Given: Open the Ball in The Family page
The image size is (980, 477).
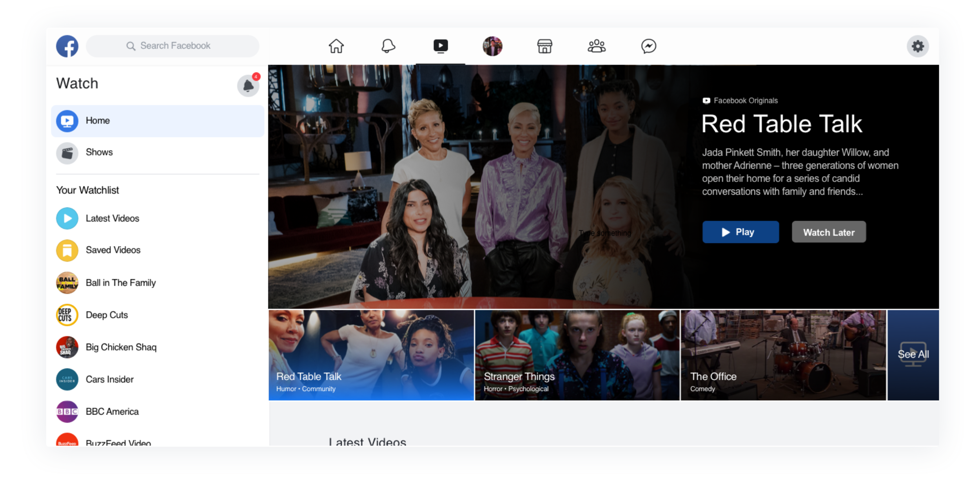Looking at the screenshot, I should click(x=158, y=282).
